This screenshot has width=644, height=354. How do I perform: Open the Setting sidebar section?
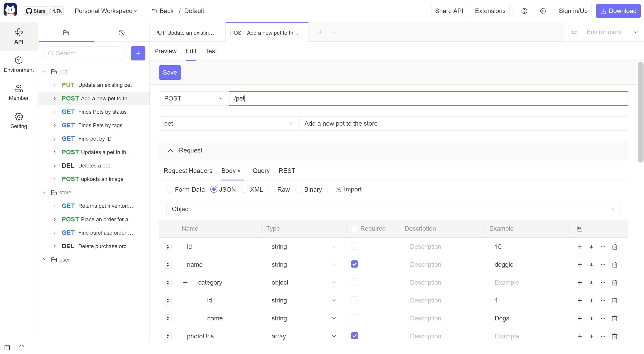pos(19,121)
